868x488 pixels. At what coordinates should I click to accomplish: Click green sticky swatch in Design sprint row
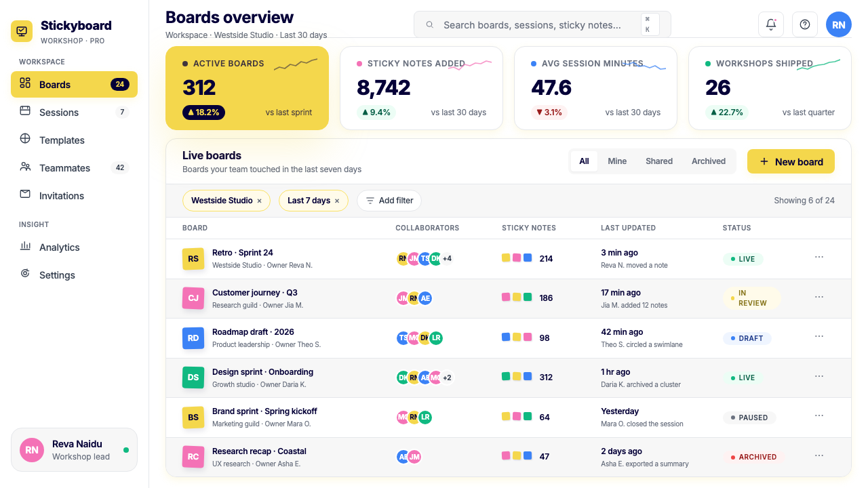click(x=506, y=376)
